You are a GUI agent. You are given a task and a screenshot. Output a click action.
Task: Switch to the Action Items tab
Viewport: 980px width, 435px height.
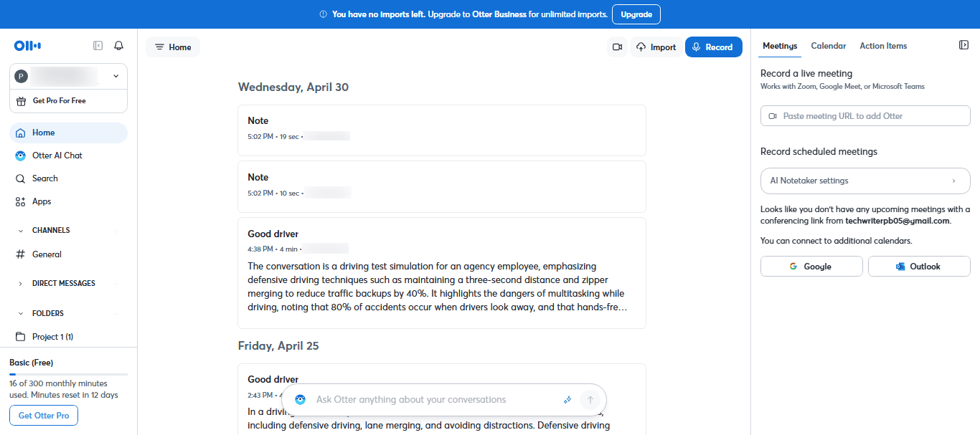click(x=883, y=46)
